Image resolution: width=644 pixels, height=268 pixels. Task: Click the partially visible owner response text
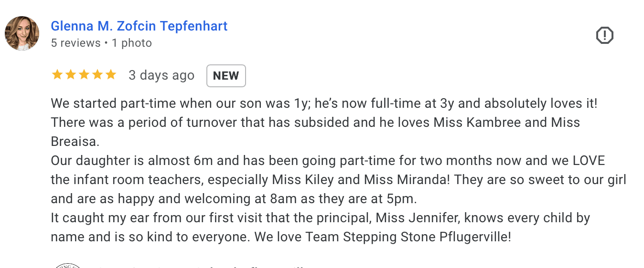201,266
